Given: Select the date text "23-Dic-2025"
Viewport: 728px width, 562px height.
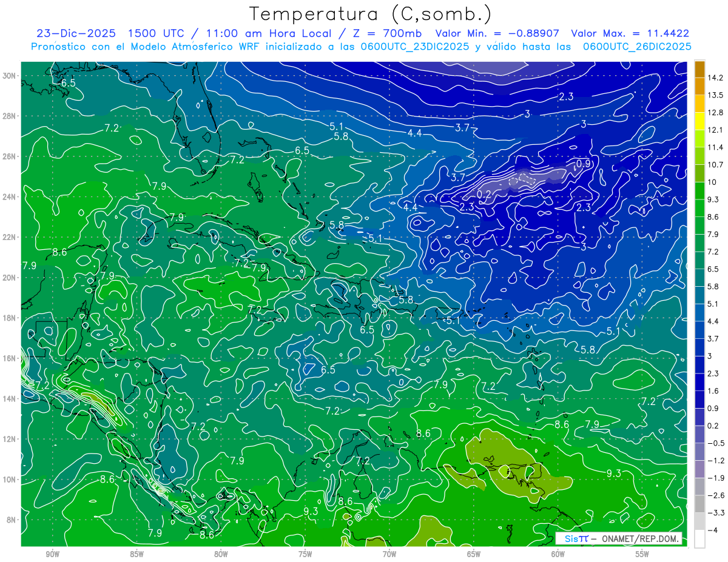Looking at the screenshot, I should point(76,33).
